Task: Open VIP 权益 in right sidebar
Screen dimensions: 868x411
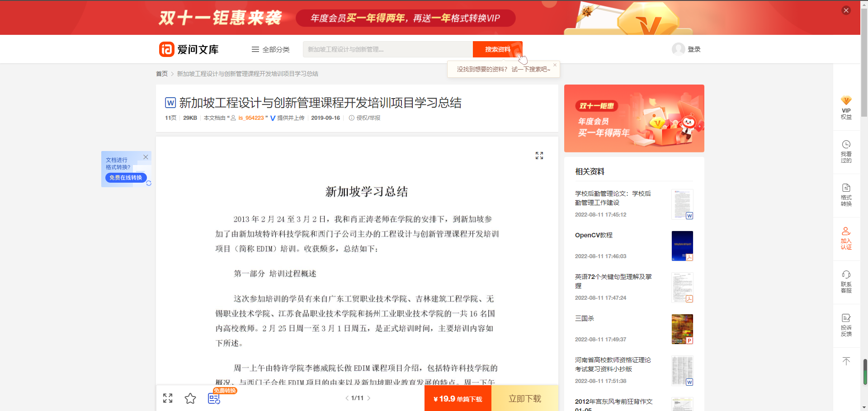Action: [x=846, y=108]
